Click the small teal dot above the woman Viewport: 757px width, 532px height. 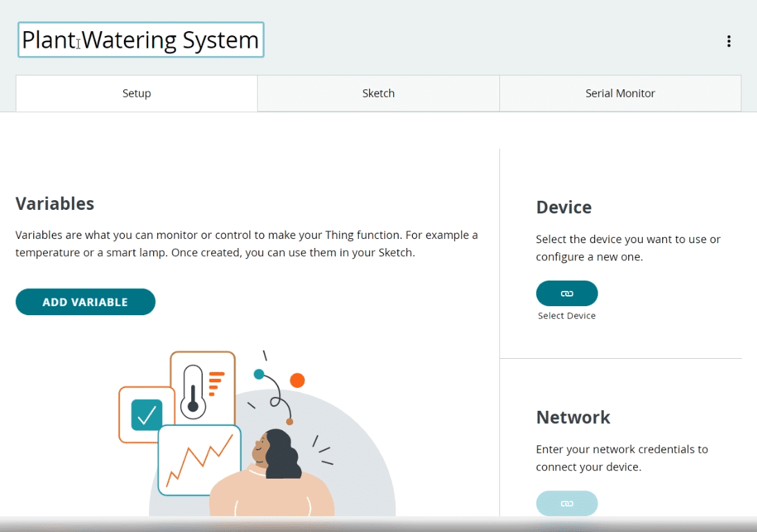click(259, 374)
